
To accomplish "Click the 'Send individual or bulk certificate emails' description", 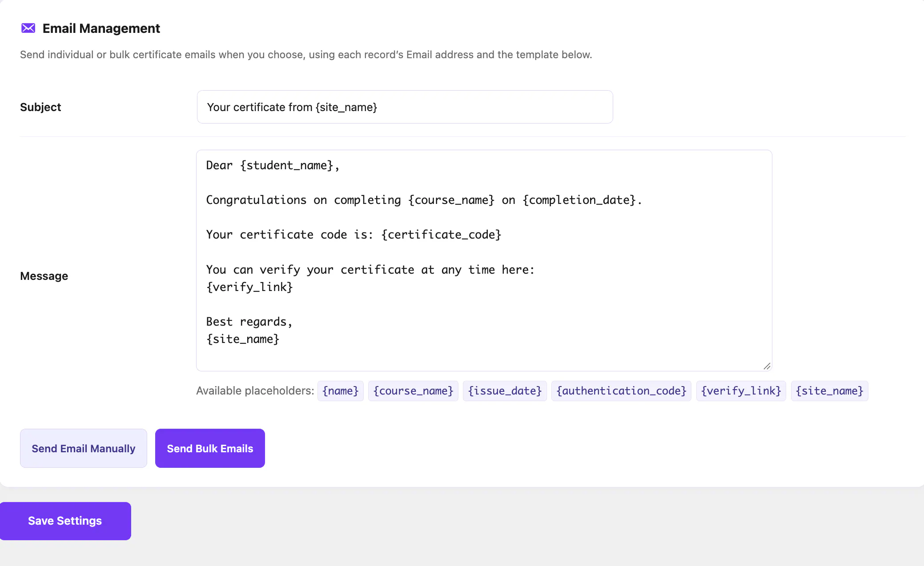I will [x=306, y=55].
